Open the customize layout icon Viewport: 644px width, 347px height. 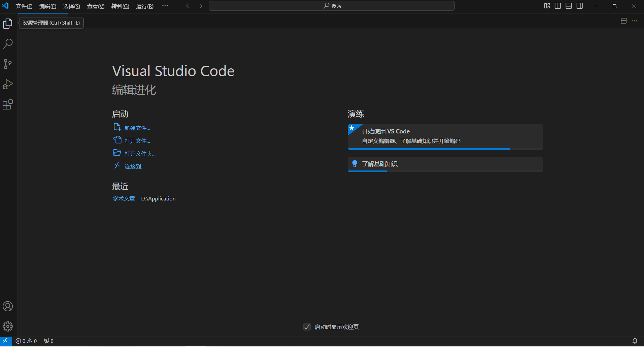point(547,6)
